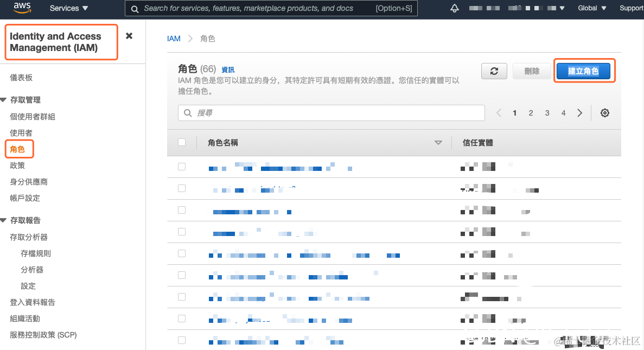Open 使用者 in the sidebar
644x350 pixels.
point(21,133)
